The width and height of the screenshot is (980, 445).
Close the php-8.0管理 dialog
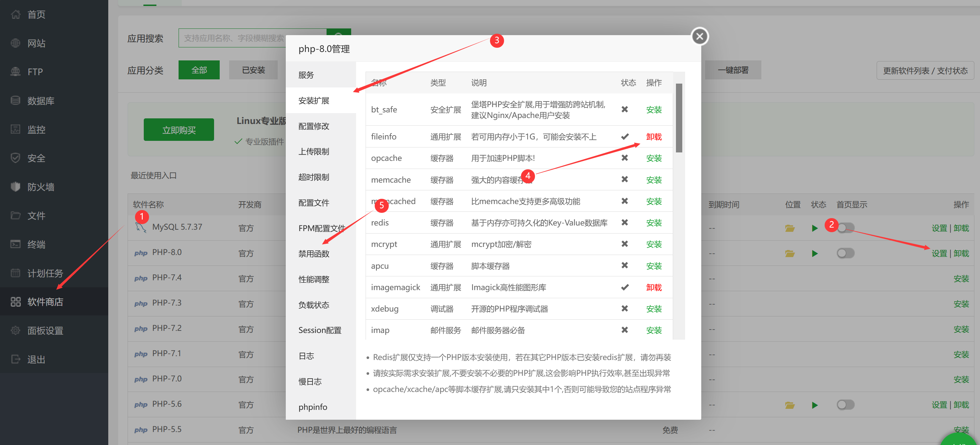point(699,37)
